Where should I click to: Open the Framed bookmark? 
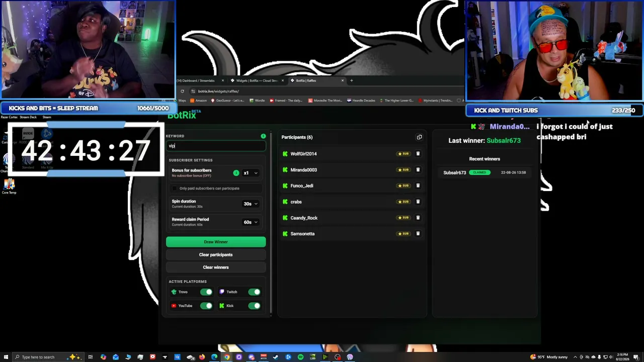point(287,101)
